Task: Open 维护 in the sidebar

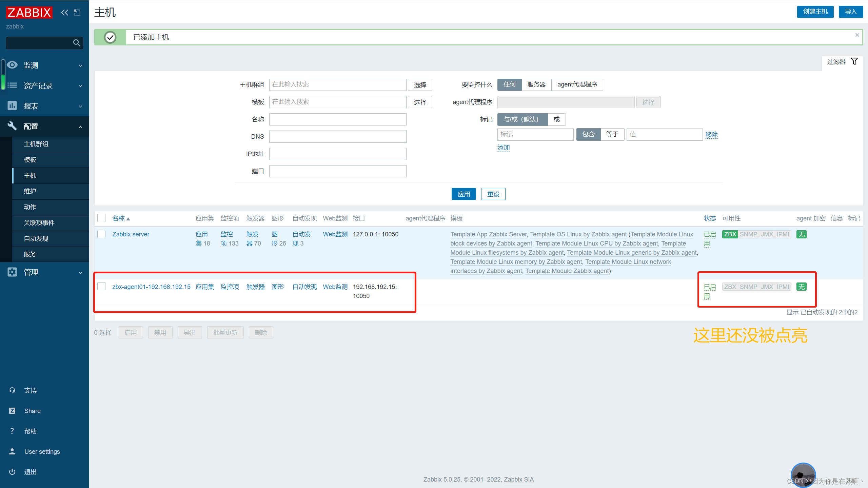Action: (51, 191)
